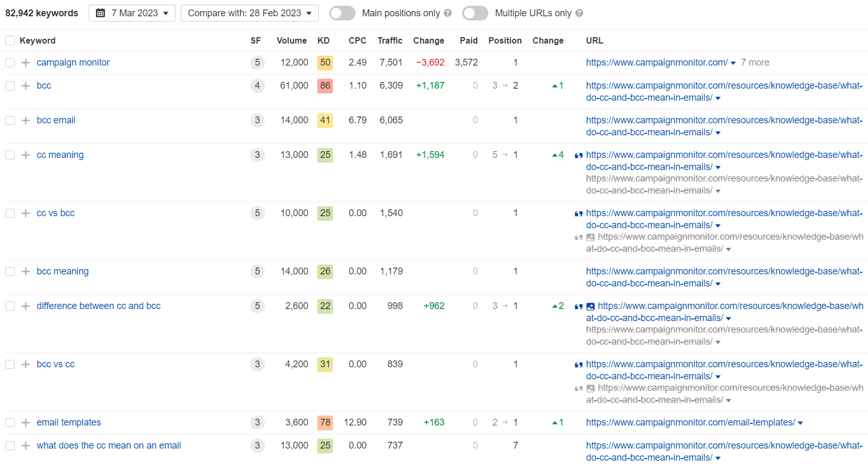Open the campaign monitor keyword link
The height and width of the screenshot is (468, 868).
73,62
